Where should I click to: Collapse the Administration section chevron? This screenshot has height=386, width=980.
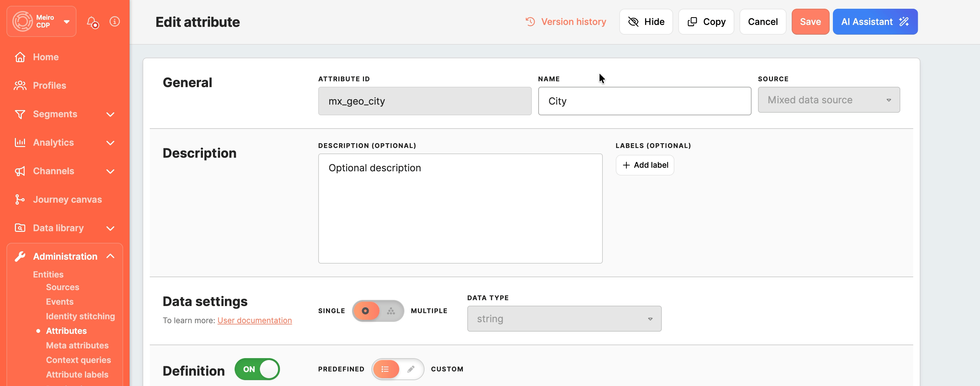point(110,256)
